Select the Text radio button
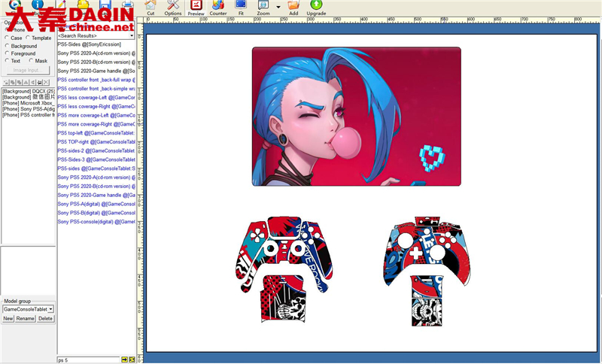The image size is (602, 364). tap(7, 61)
